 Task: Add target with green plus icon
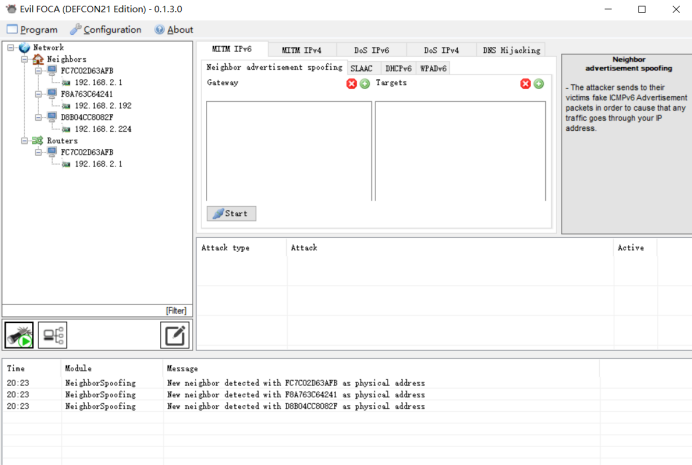(538, 84)
